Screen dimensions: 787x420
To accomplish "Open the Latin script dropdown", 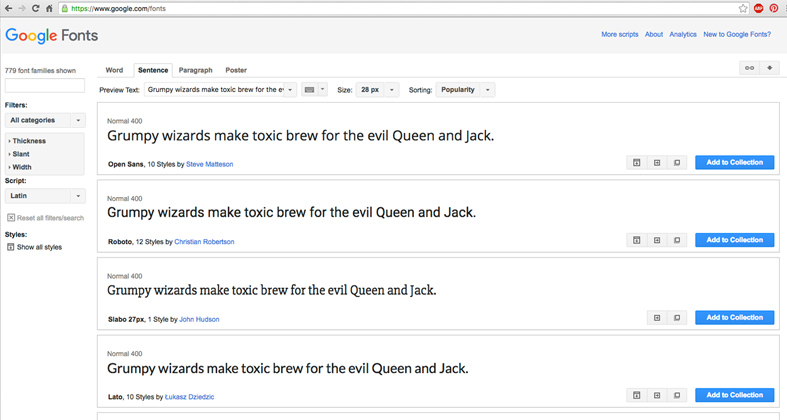I will point(45,196).
